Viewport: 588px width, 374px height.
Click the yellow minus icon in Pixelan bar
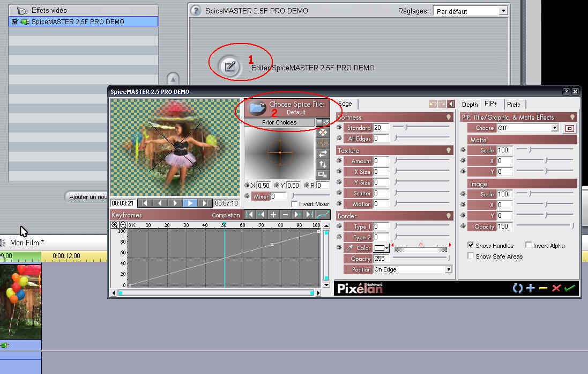coord(543,288)
